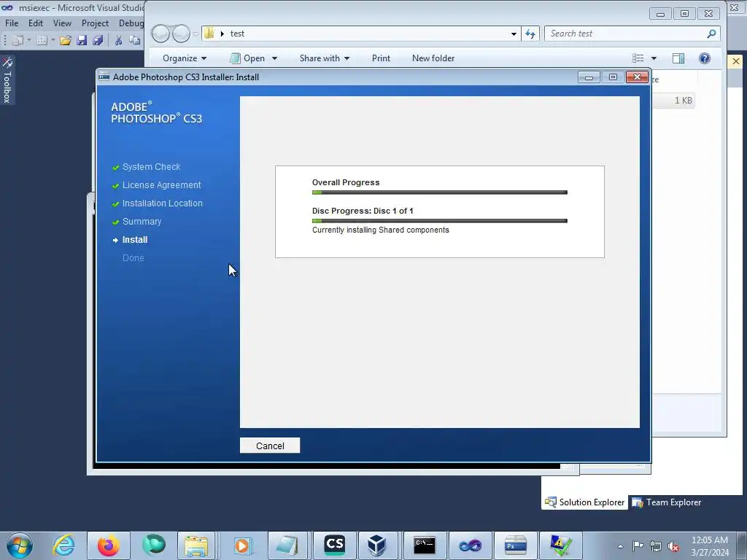Click the blue Help icon in Explorer

[705, 58]
